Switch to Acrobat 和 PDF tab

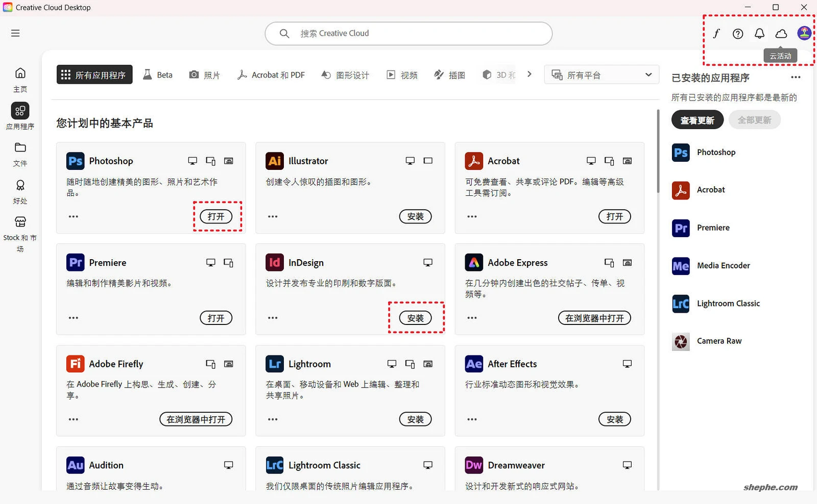[271, 75]
